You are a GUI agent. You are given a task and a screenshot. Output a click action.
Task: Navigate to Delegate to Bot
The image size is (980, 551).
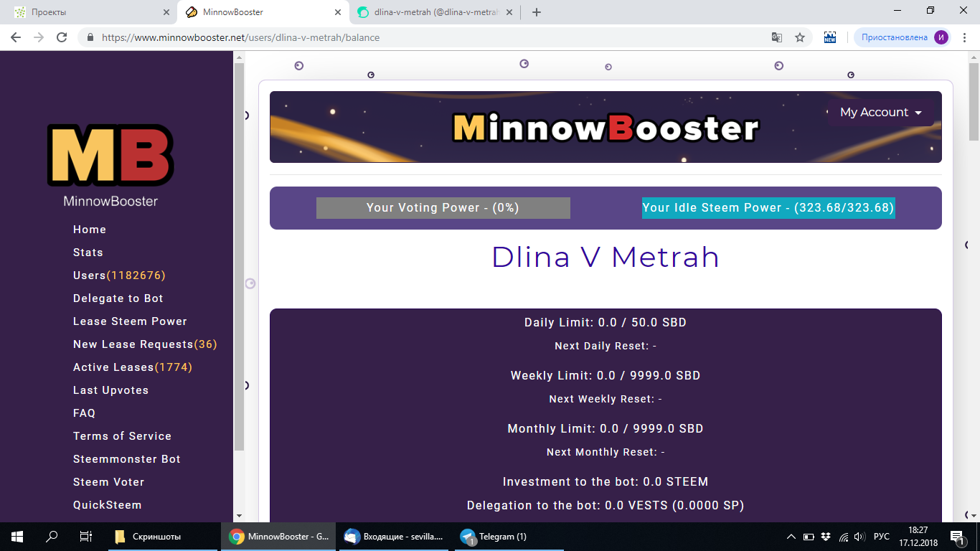tap(118, 298)
